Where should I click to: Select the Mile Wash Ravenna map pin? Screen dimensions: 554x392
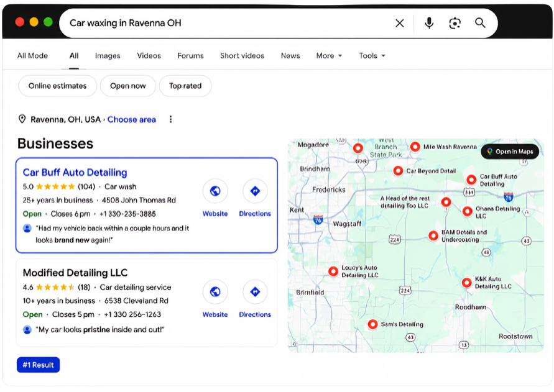tap(415, 147)
